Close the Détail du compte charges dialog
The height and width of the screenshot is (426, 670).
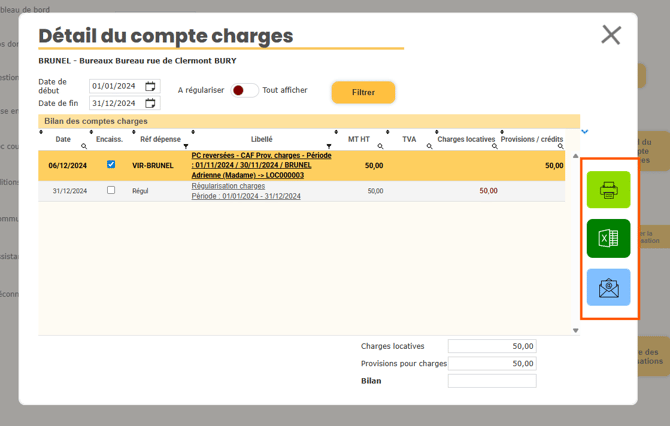(611, 35)
